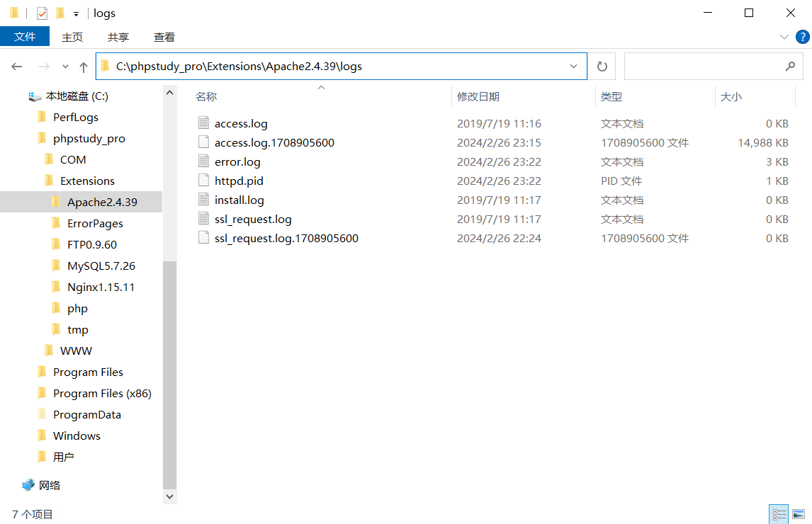
Task: Click MySQL5.7.26 folder icon in tree
Action: [57, 265]
